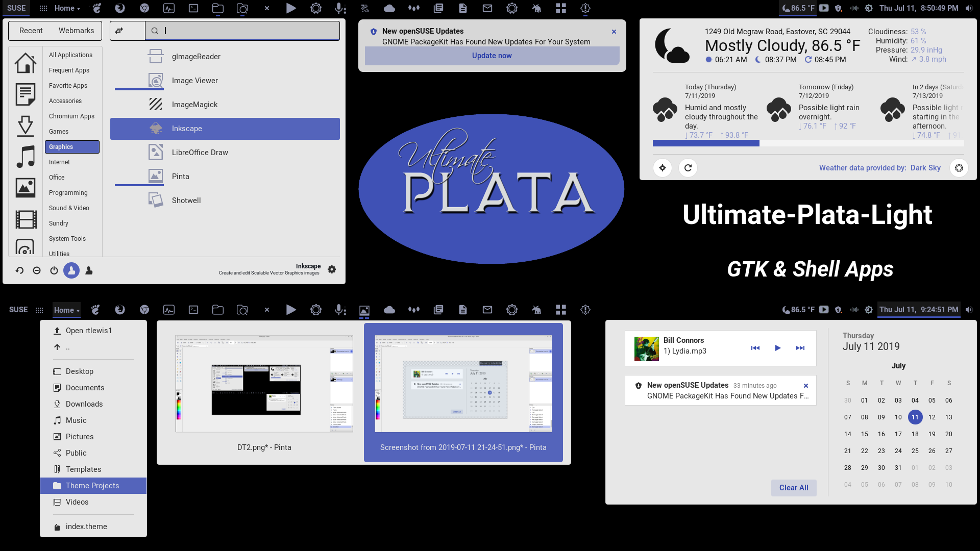Select the All Applications category

tap(71, 55)
